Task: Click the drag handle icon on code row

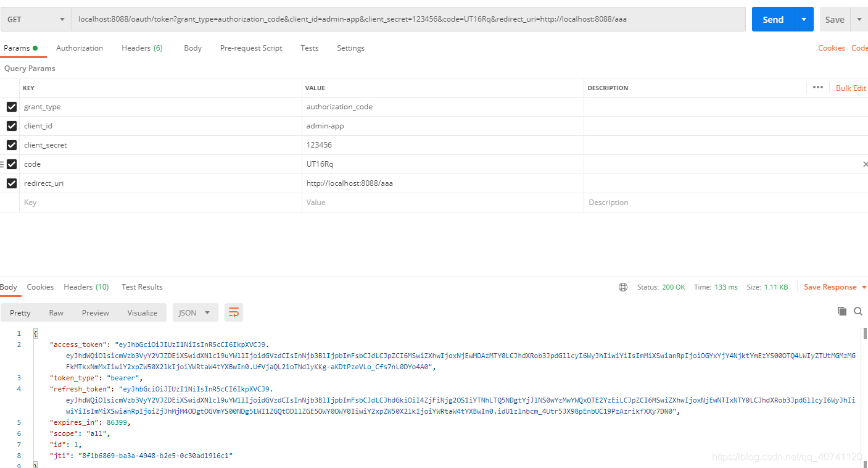Action: click(x=2, y=164)
